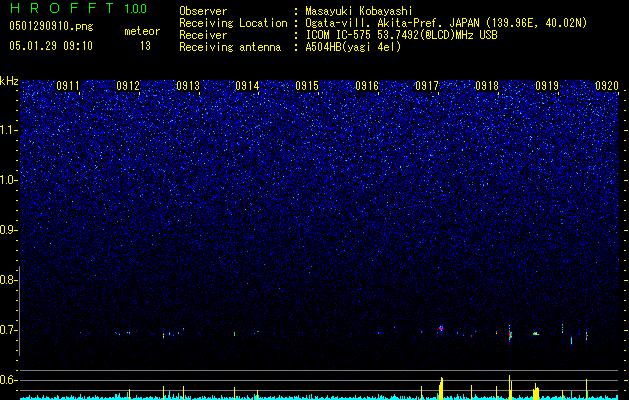Click the meteor count label
Screen dimensions: 629x400
tap(142, 31)
